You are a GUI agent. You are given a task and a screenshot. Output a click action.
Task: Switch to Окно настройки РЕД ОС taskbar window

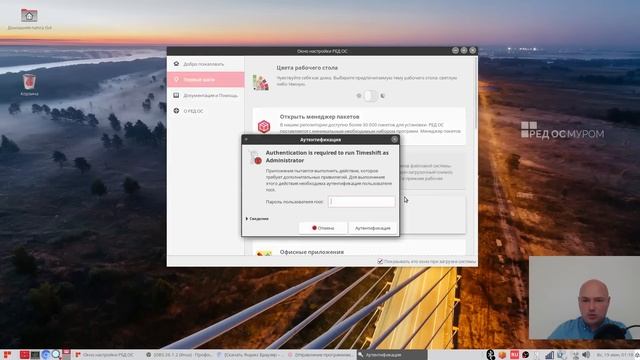point(107,355)
